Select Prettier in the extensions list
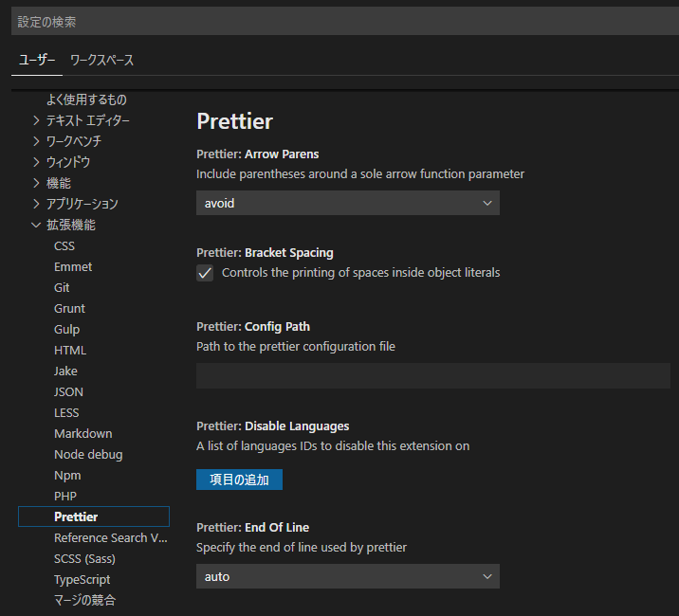This screenshot has height=616, width=679. click(x=94, y=516)
